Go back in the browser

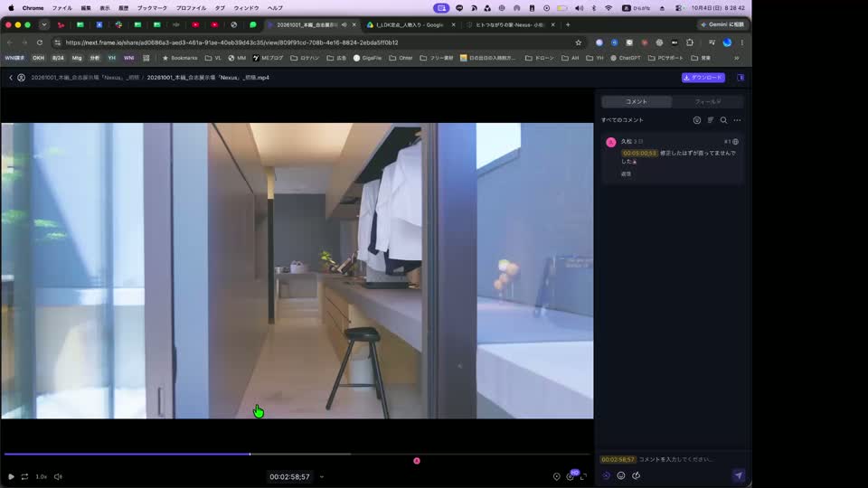pyautogui.click(x=10, y=42)
